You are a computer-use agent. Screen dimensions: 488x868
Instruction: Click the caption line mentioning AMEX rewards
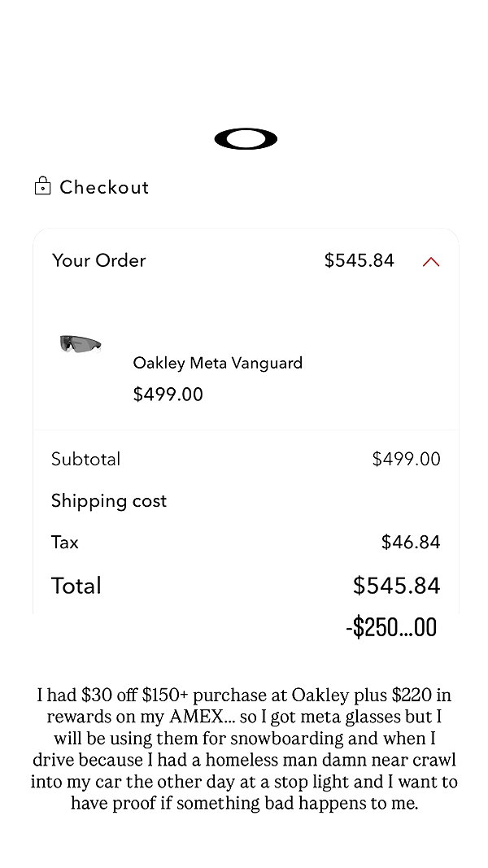pos(244,717)
